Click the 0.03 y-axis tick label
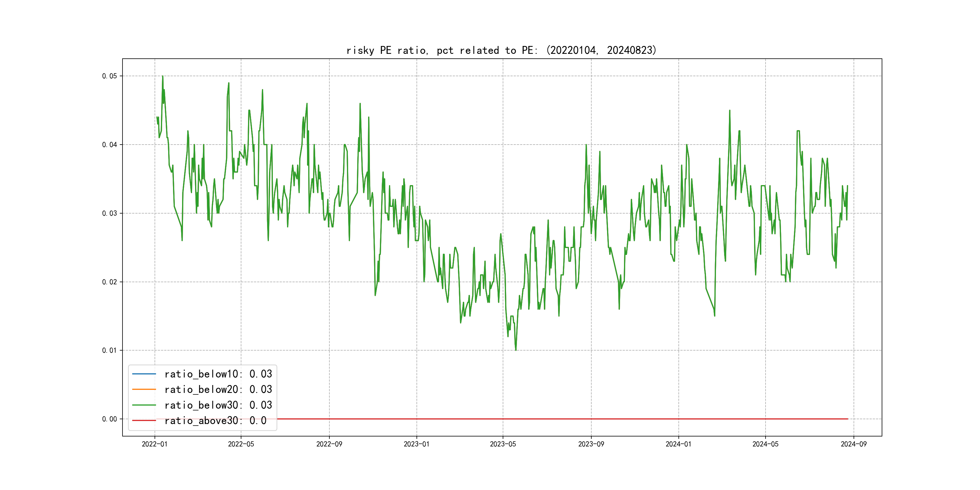Image resolution: width=980 pixels, height=490 pixels. (109, 214)
